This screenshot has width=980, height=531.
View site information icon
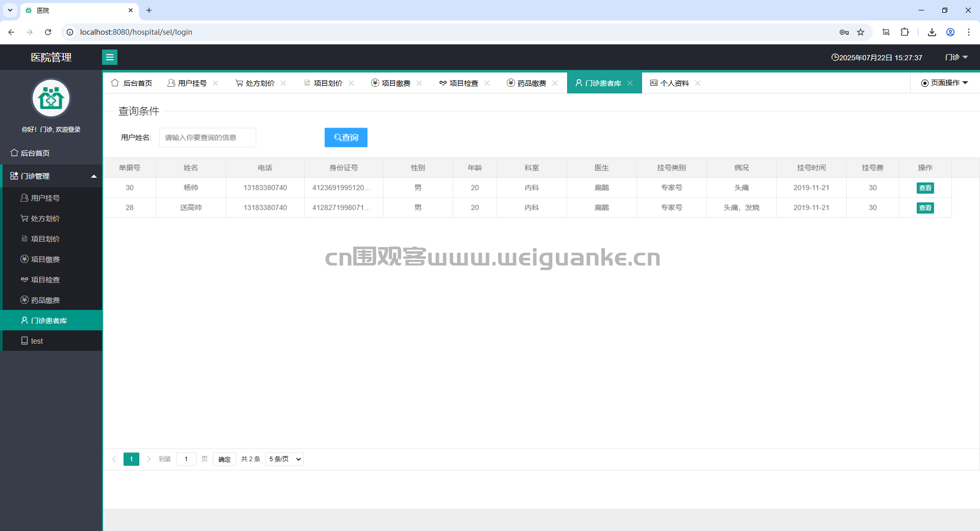[70, 32]
